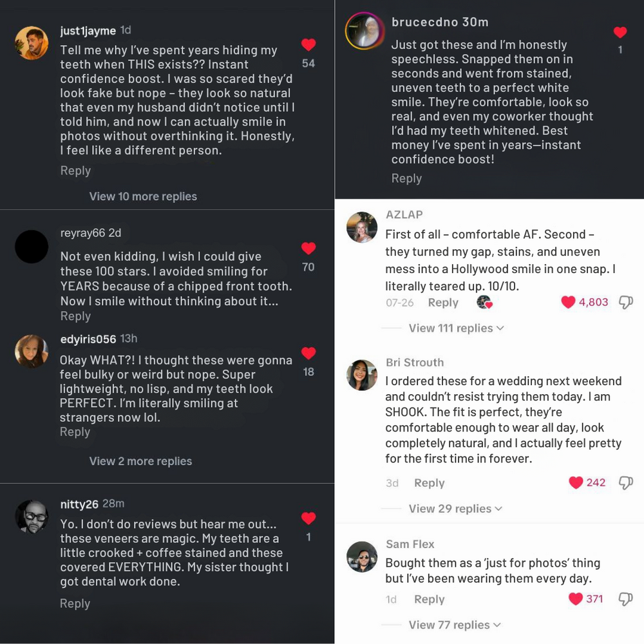Dislike AZLAP's comment
This screenshot has width=644, height=644.
pyautogui.click(x=625, y=303)
